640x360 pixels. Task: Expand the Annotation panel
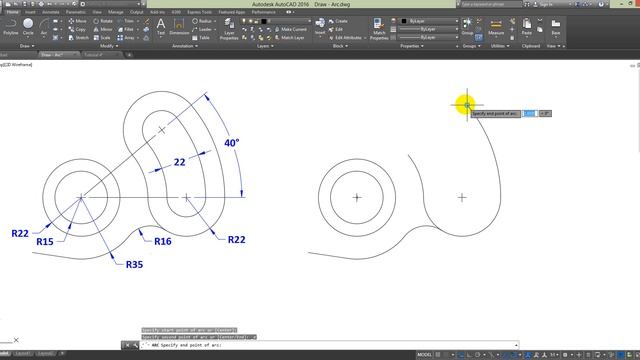(x=185, y=46)
